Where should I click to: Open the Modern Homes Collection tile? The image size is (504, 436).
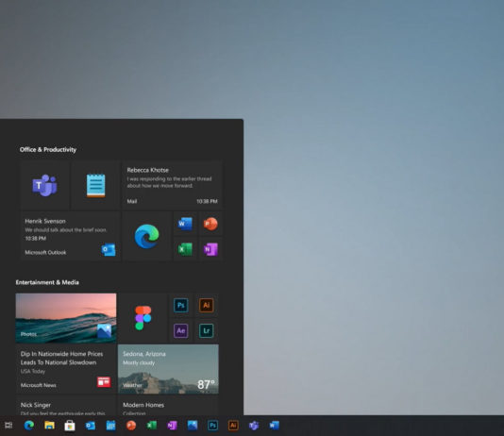coord(168,405)
